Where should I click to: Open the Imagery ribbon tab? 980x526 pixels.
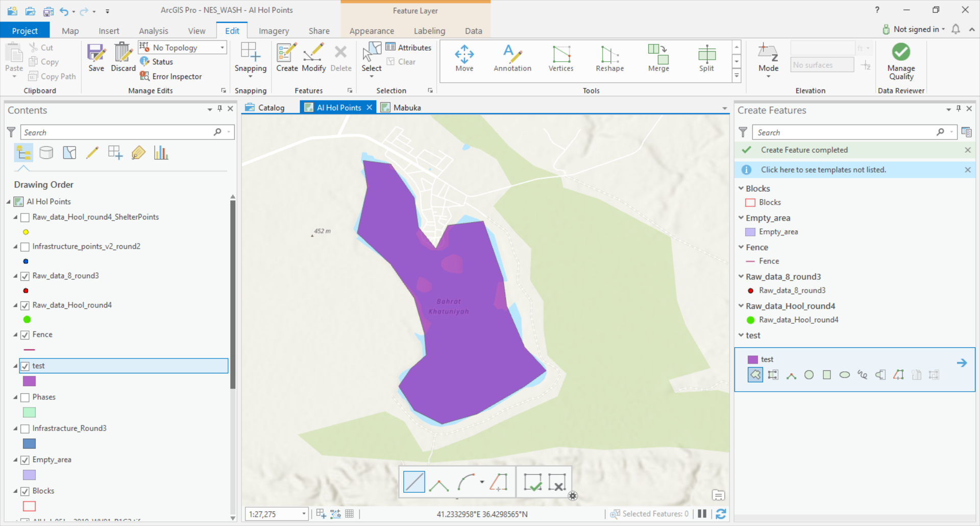274,31
